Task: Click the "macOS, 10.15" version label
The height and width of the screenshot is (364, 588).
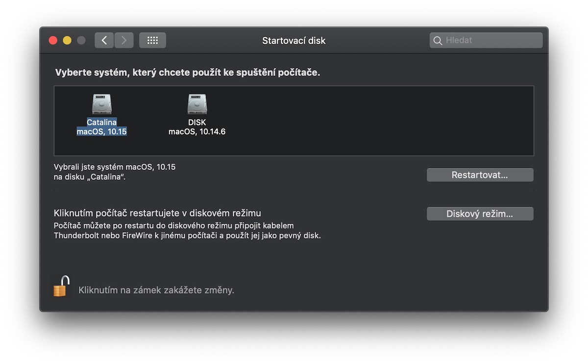Action: coord(102,132)
